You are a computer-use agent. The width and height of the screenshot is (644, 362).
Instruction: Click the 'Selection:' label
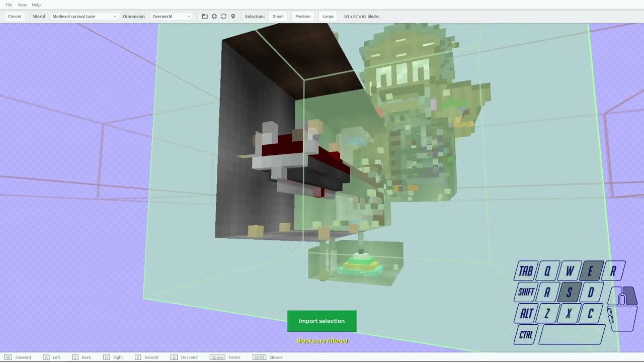coord(255,16)
